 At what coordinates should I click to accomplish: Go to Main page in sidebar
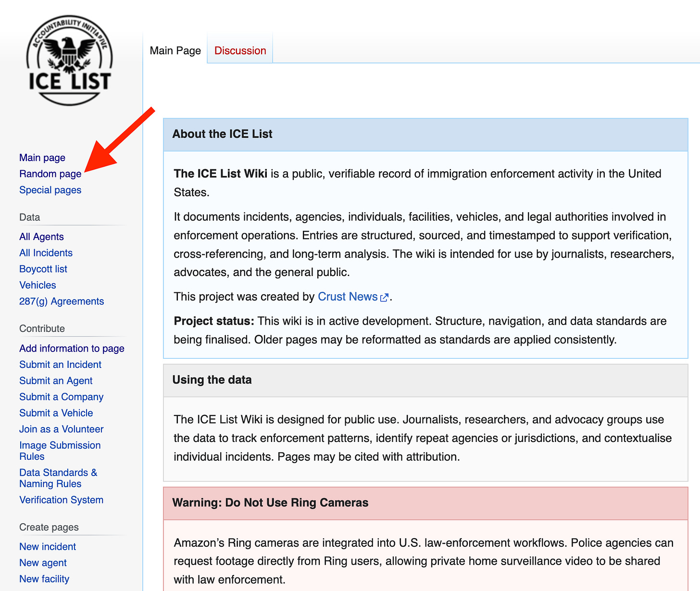(x=42, y=158)
